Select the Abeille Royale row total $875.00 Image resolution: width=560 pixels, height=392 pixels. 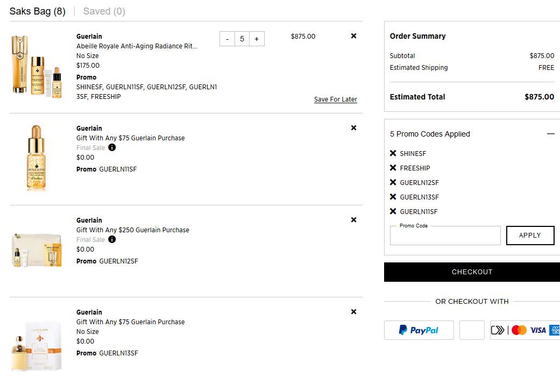(303, 37)
